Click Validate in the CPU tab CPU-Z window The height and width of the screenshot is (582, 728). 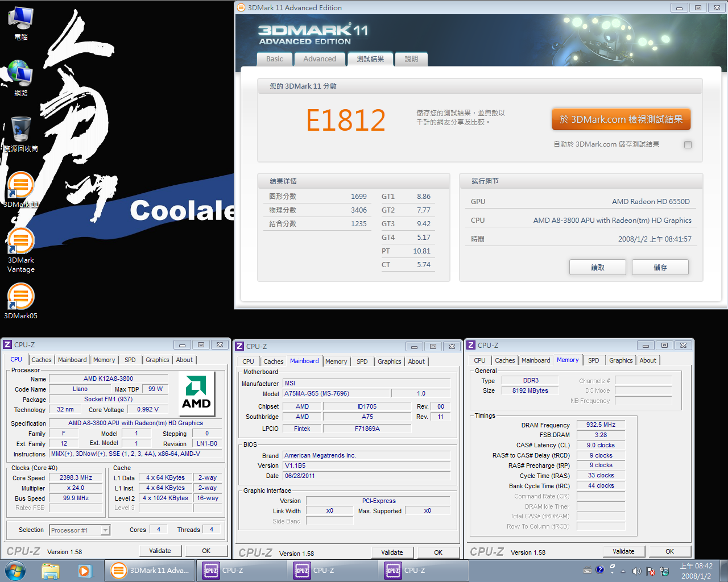pos(160,551)
